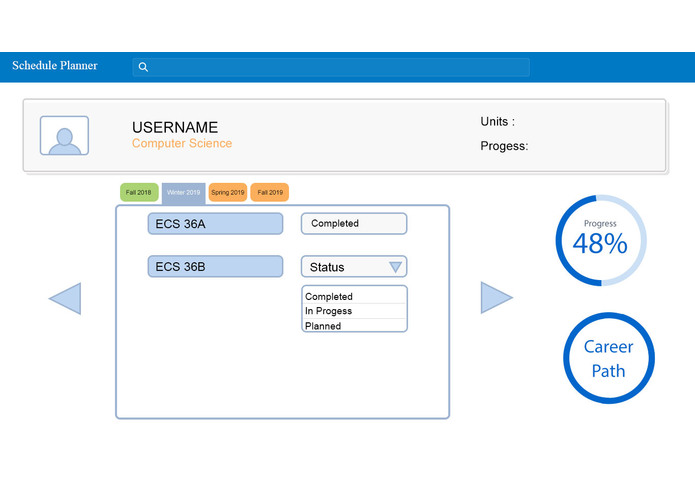695x494 pixels.
Task: Open the Schedule Planner home title
Action: (55, 66)
